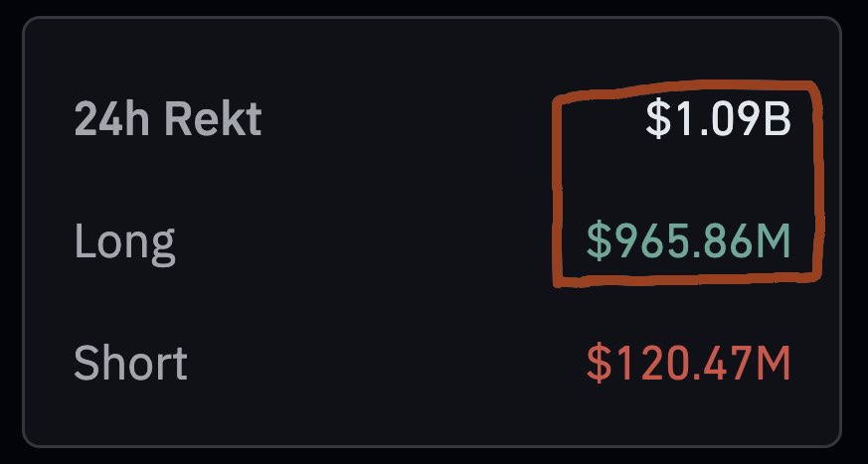This screenshot has width=868, height=464.
Task: Select the red $120.47M short value
Action: point(688,364)
